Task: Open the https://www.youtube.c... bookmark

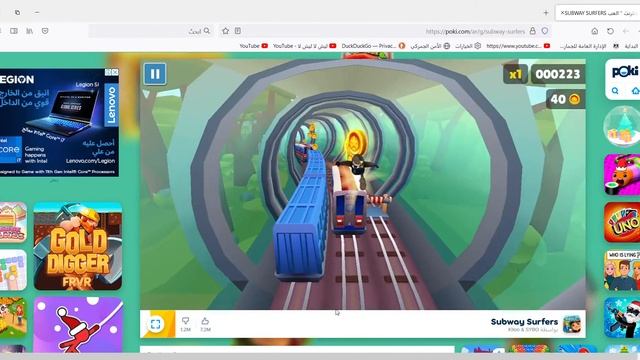Action: 518,46
